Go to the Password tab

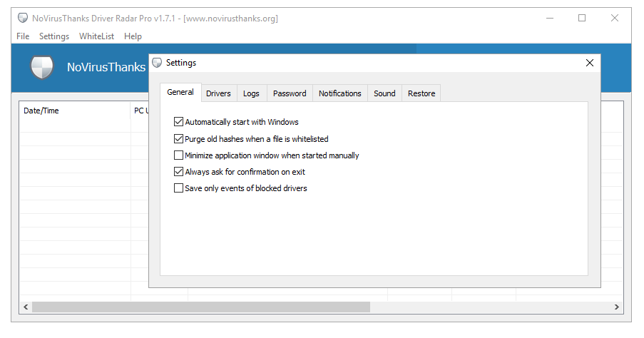coord(290,93)
